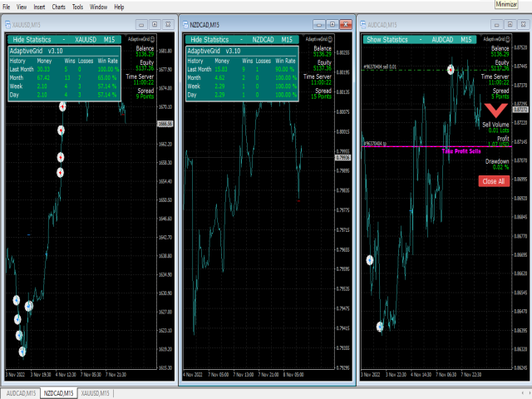This screenshot has height=399, width=532.
Task: Expand the Window menu
Action: [x=98, y=7]
